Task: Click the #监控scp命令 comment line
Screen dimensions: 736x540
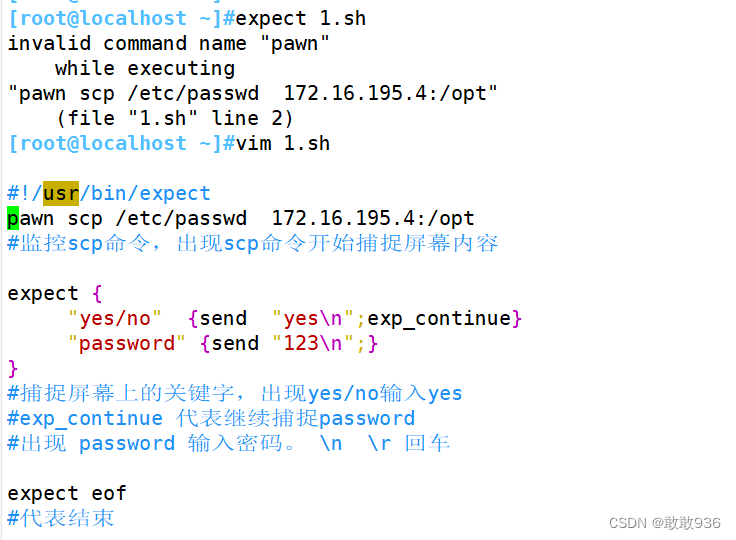Action: [x=253, y=243]
